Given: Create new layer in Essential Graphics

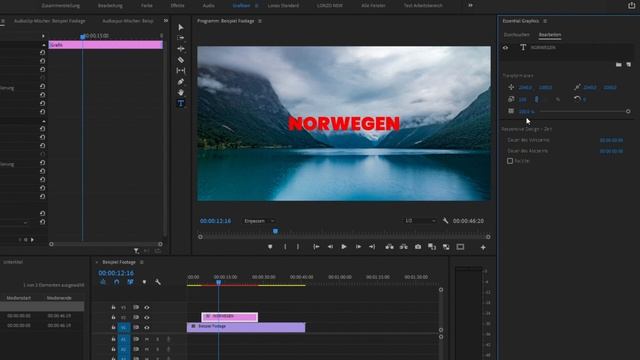Looking at the screenshot, I should 629,64.
